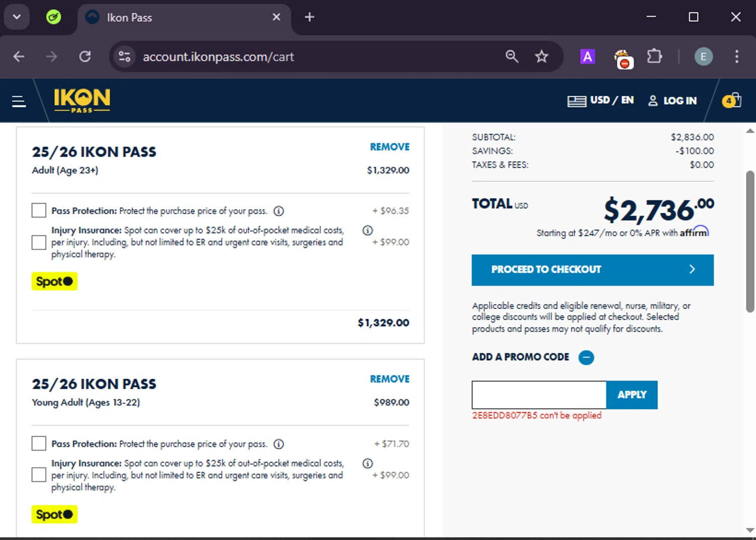Viewport: 756px width, 540px height.
Task: Click the LOG IN link
Action: 680,100
